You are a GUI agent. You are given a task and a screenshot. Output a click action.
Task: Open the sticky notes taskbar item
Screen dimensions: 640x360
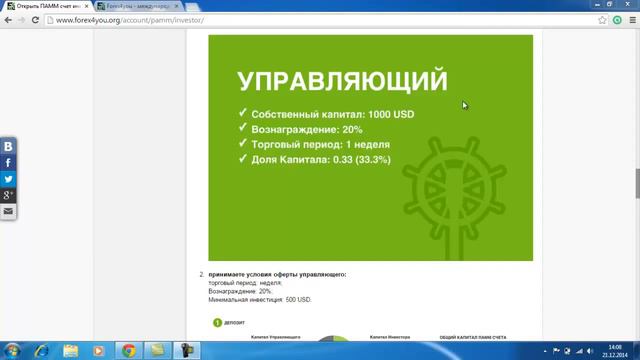point(158,351)
